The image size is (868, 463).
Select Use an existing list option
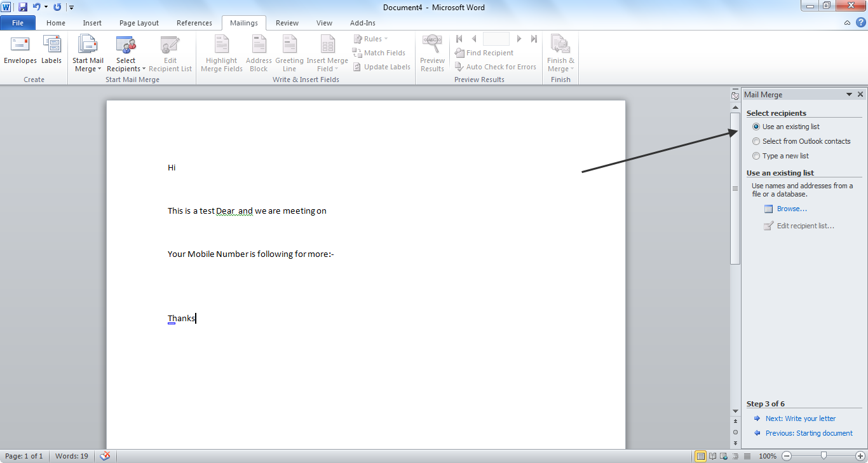pyautogui.click(x=786, y=127)
